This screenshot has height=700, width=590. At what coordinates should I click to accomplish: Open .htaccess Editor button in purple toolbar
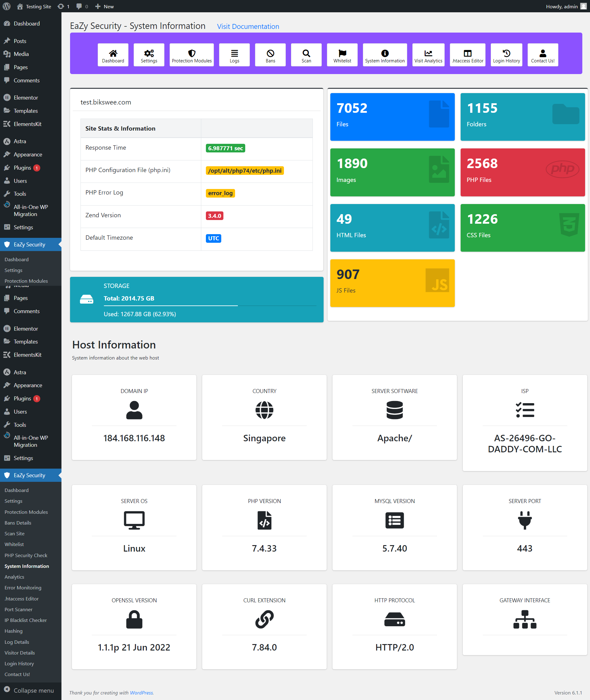pos(467,55)
